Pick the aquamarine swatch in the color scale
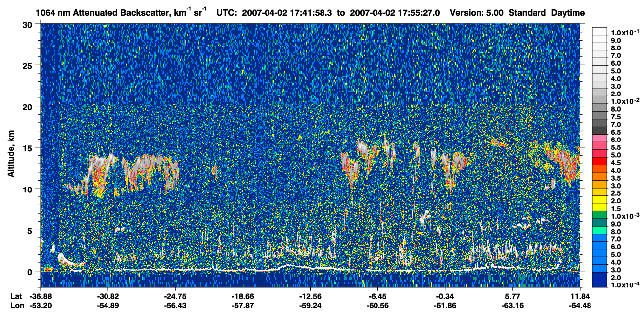 (x=599, y=230)
